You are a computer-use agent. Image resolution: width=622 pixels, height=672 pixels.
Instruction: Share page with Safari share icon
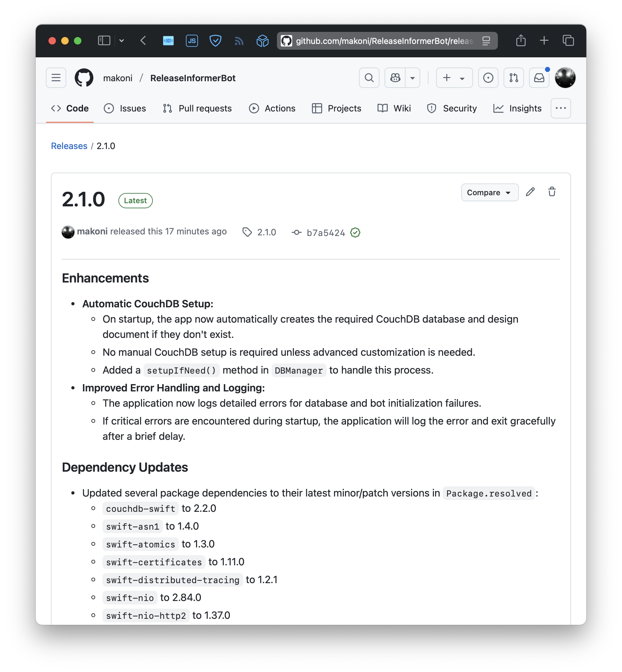click(521, 40)
